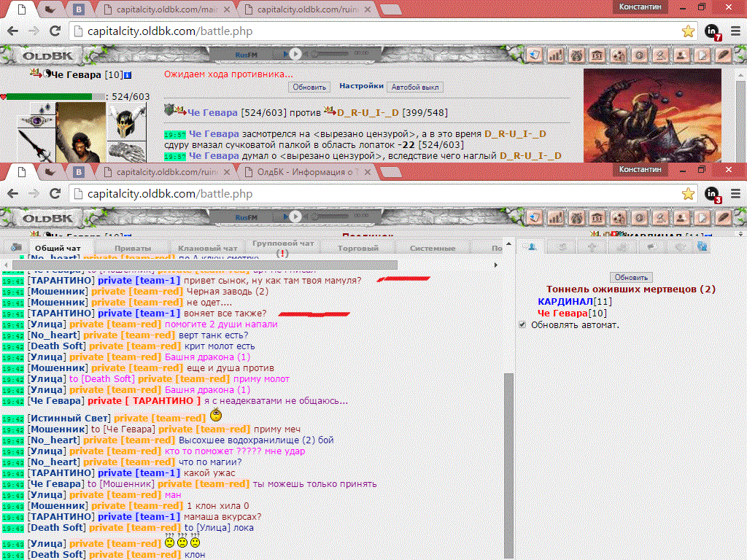The image size is (747, 560).
Task: Click the warrior battle artwork image
Action: coord(652,114)
